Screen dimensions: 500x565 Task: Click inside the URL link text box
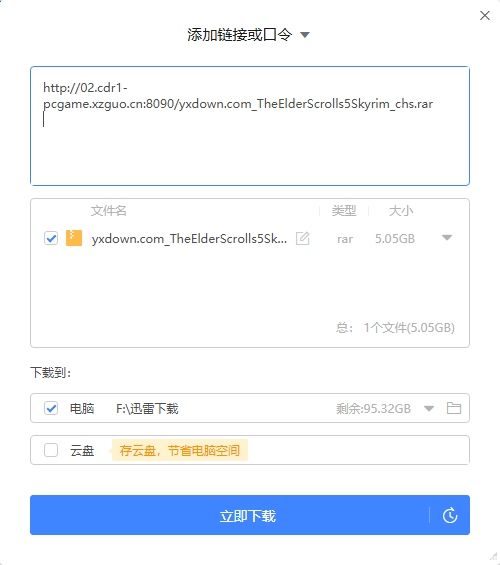point(250,126)
